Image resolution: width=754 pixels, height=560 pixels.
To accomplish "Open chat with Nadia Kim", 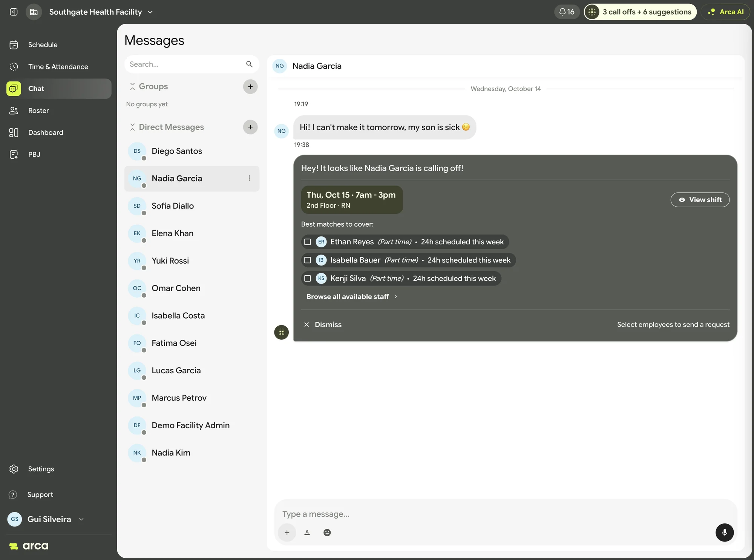I will click(x=192, y=453).
